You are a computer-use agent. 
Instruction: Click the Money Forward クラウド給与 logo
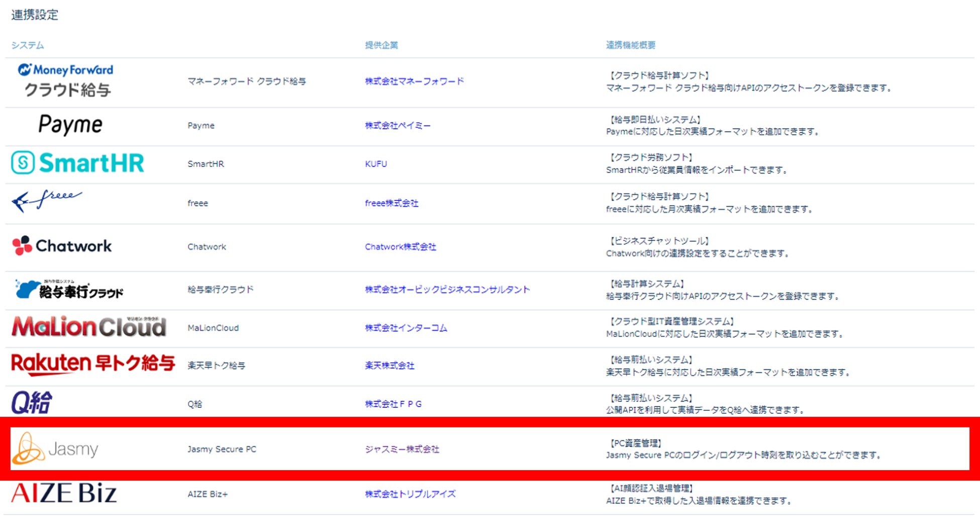[65, 80]
